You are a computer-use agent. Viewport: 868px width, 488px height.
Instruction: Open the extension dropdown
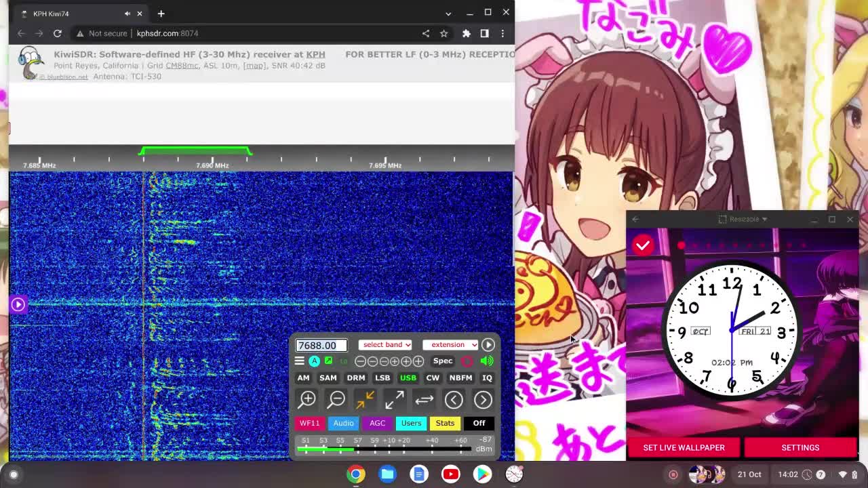[x=451, y=344]
